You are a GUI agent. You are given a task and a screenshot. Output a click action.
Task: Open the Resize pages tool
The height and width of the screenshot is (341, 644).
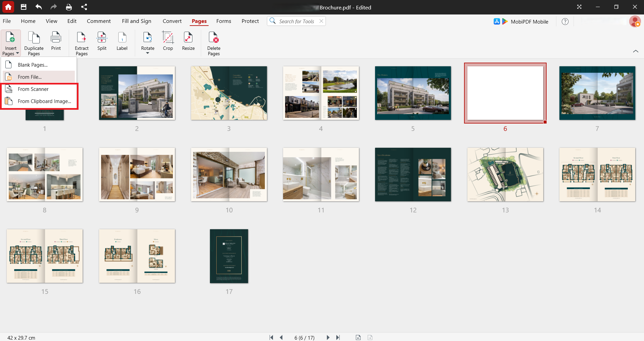pos(188,42)
